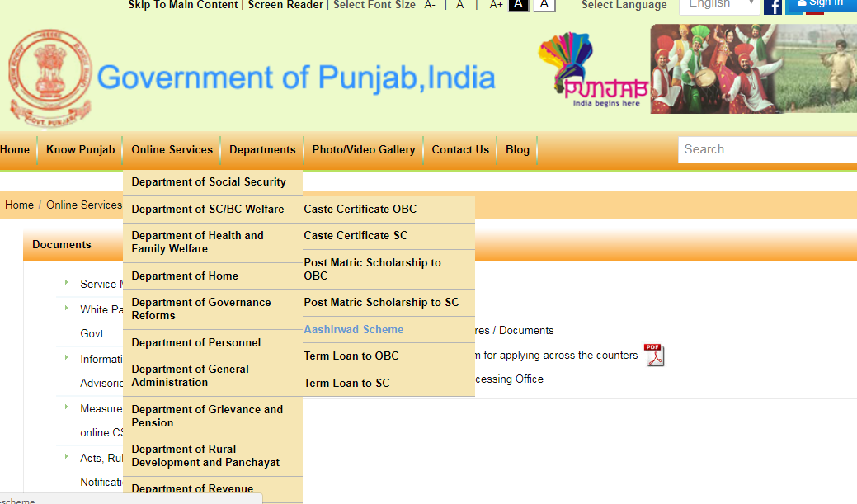This screenshot has height=504, width=857.
Task: Click the Facebook icon in top bar
Action: click(773, 7)
